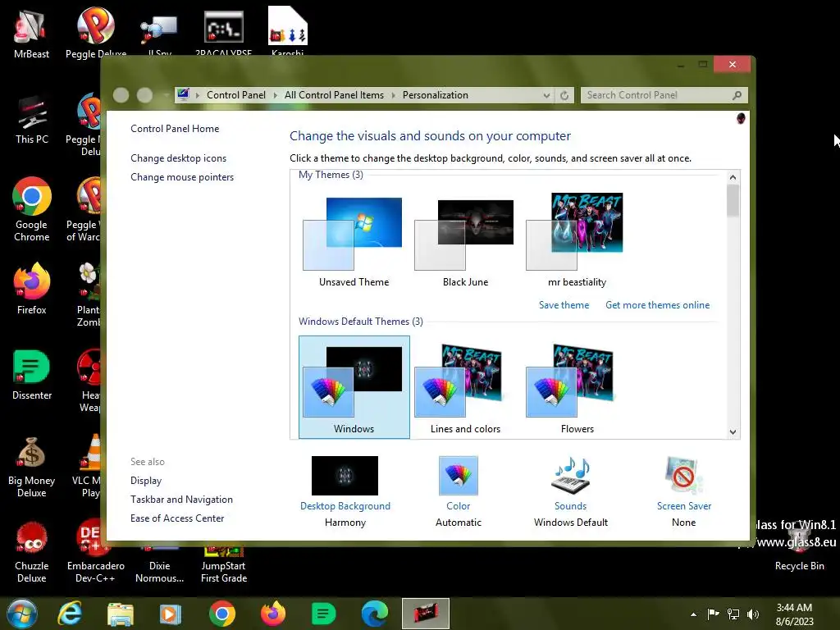
Task: Select the Dissenter desktop icon
Action: point(32,375)
